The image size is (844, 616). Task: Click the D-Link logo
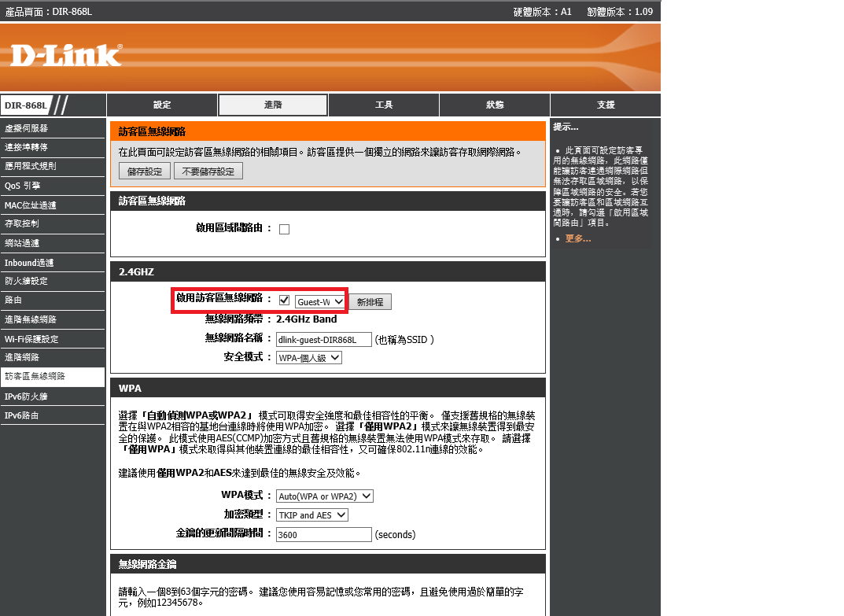tap(66, 55)
